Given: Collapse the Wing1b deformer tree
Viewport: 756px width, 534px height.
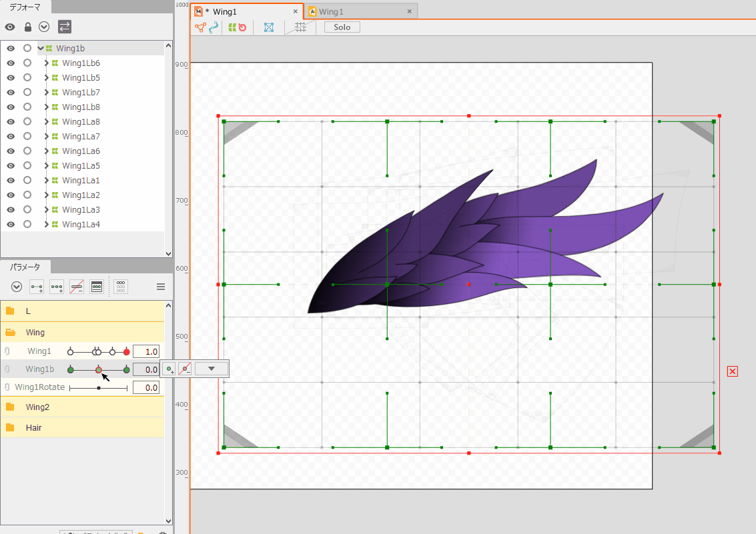Looking at the screenshot, I should click(x=41, y=48).
